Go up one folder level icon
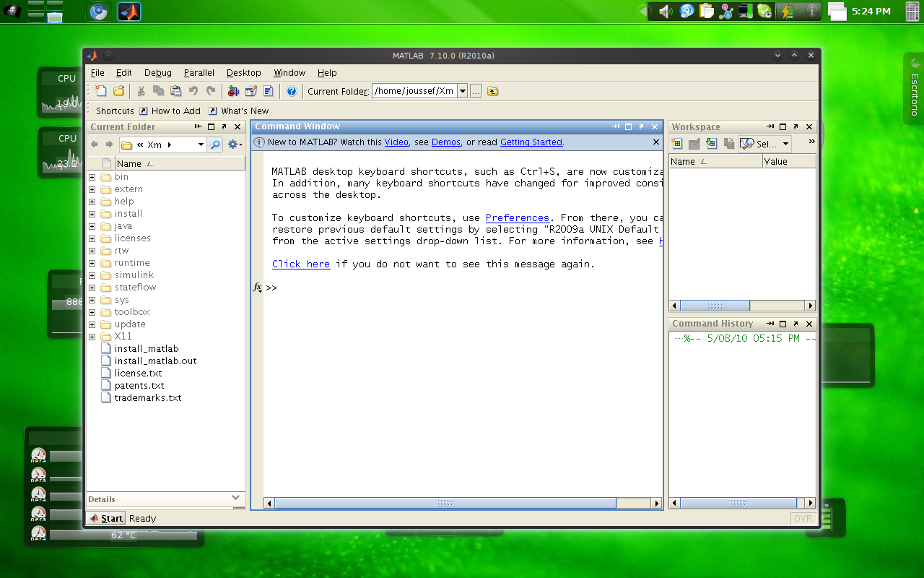This screenshot has height=578, width=924. point(493,91)
